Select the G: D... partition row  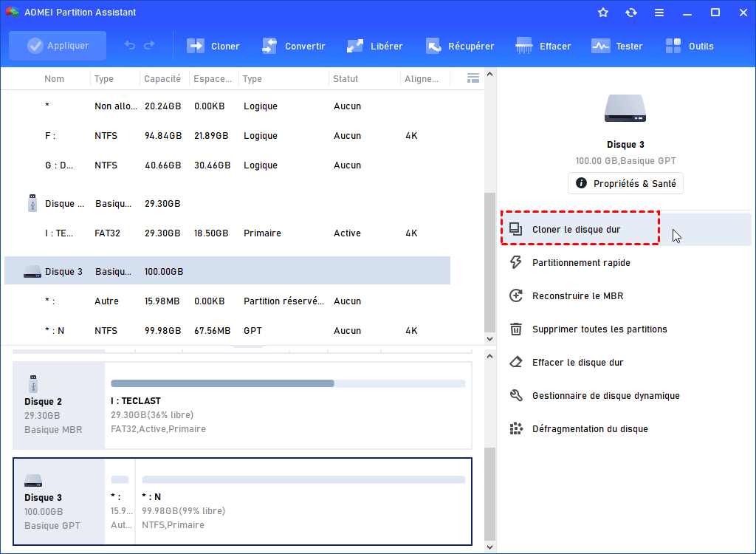227,165
